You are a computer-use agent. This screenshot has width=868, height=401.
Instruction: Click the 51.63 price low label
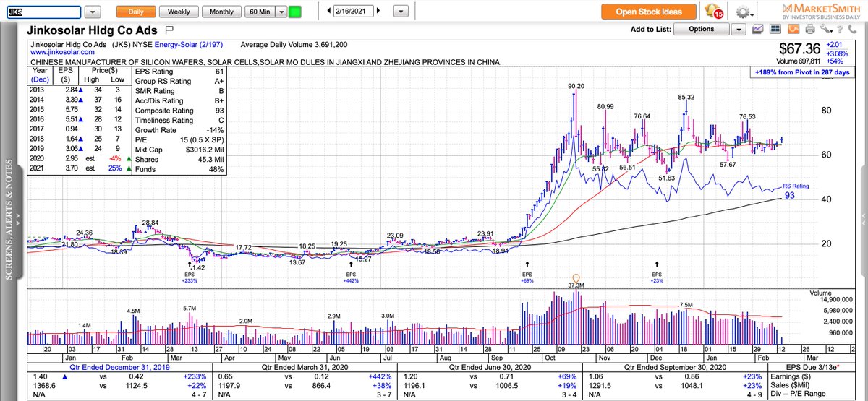tap(666, 178)
